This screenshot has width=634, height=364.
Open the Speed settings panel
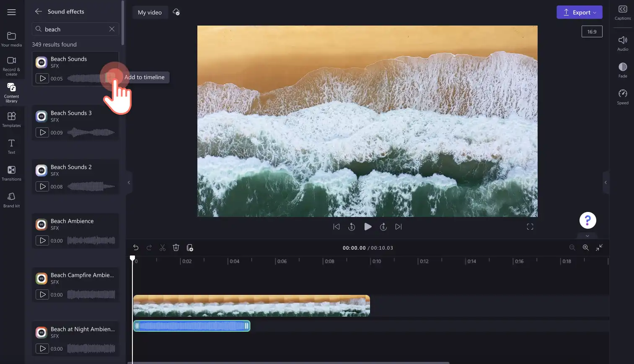click(x=623, y=97)
